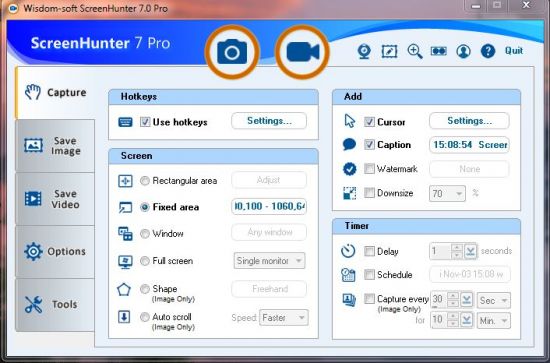
Task: Click the Shape pentagon icon
Action: [x=124, y=290]
